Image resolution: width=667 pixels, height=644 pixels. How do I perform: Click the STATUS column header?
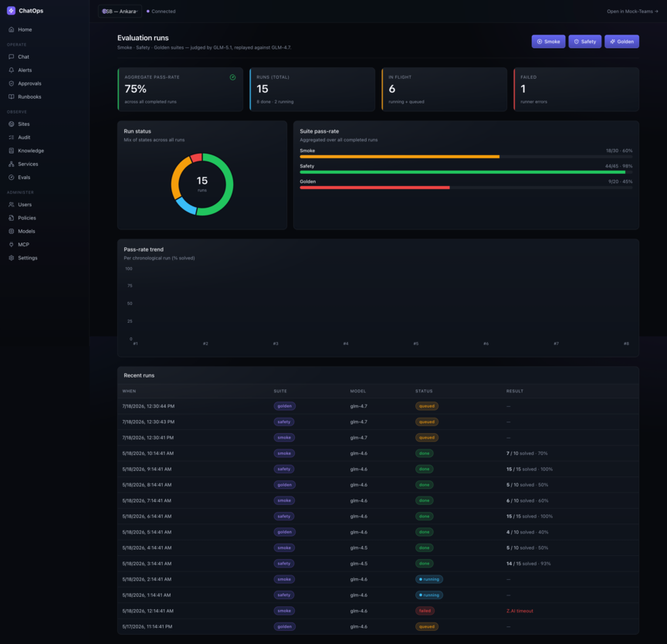(x=424, y=391)
